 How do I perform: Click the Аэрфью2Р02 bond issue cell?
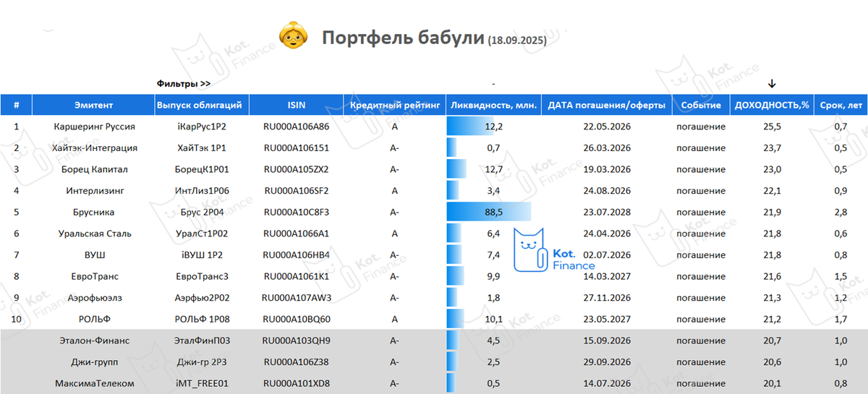[202, 298]
